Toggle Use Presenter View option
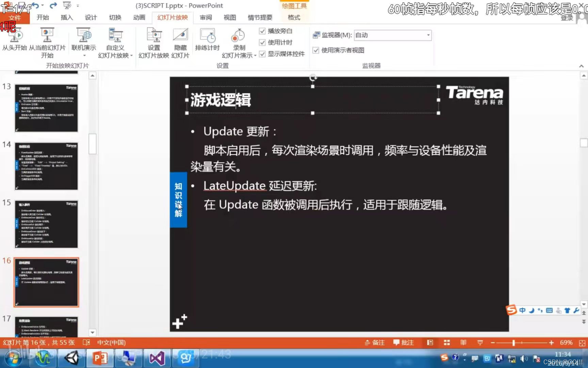Screen dimensions: 588x368 click(316, 50)
